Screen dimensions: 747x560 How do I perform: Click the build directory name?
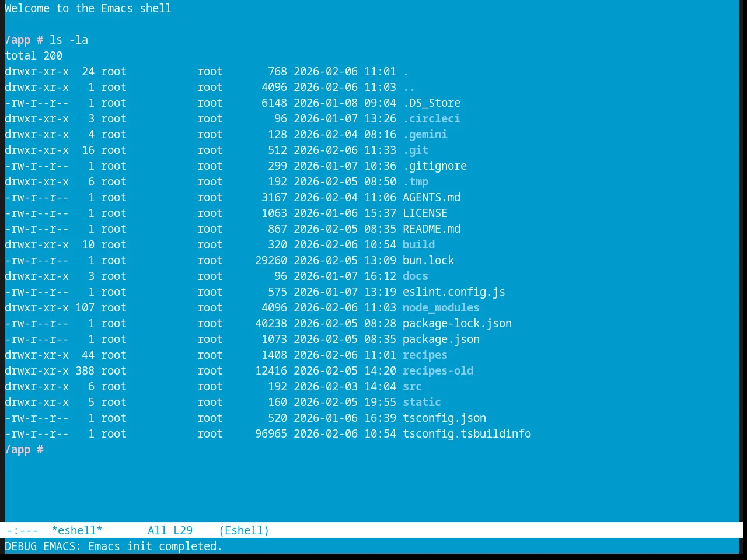pyautogui.click(x=418, y=244)
